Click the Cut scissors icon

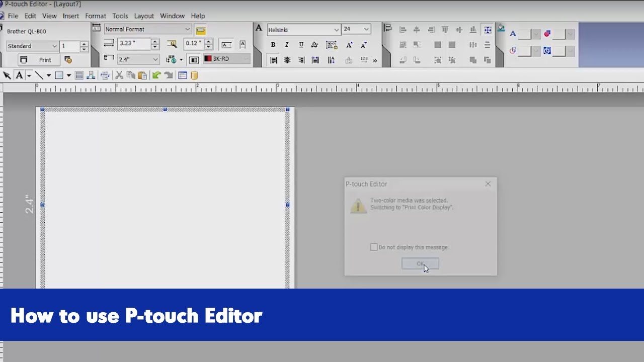119,75
